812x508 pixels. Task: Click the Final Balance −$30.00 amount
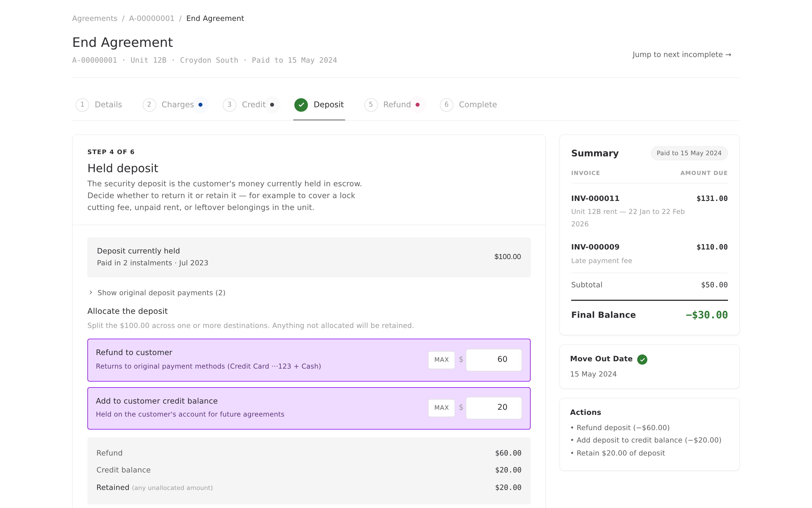tap(706, 315)
